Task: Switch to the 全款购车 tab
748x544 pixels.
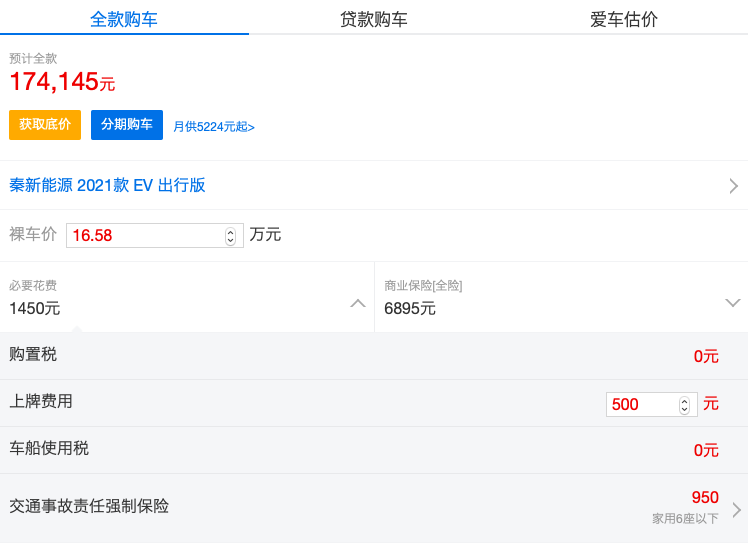Action: point(124,19)
